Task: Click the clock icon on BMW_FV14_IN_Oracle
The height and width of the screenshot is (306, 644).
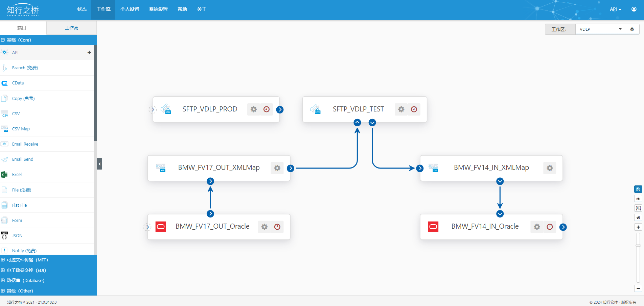Action: [x=550, y=227]
